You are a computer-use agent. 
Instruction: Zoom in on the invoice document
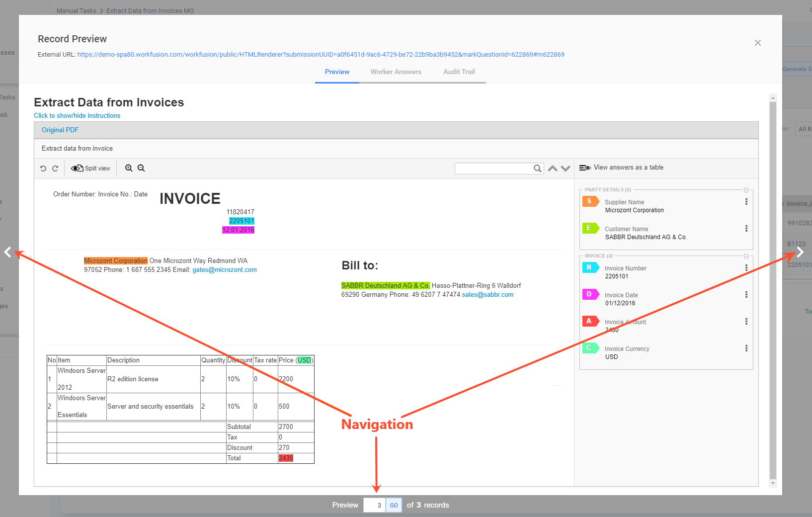click(x=129, y=168)
